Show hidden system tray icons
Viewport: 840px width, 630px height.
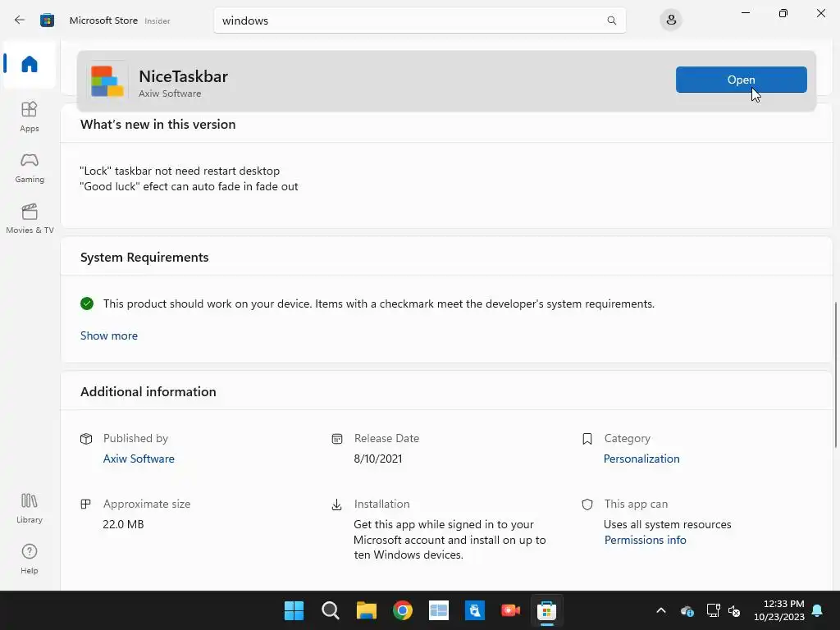pos(661,610)
